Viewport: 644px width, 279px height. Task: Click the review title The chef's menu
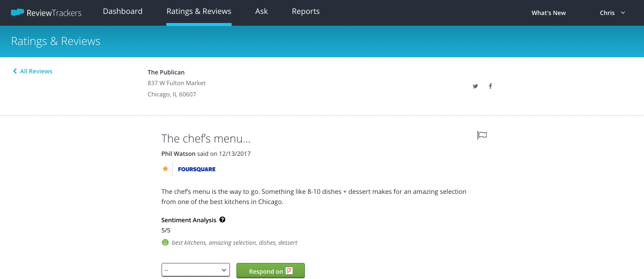tap(206, 139)
